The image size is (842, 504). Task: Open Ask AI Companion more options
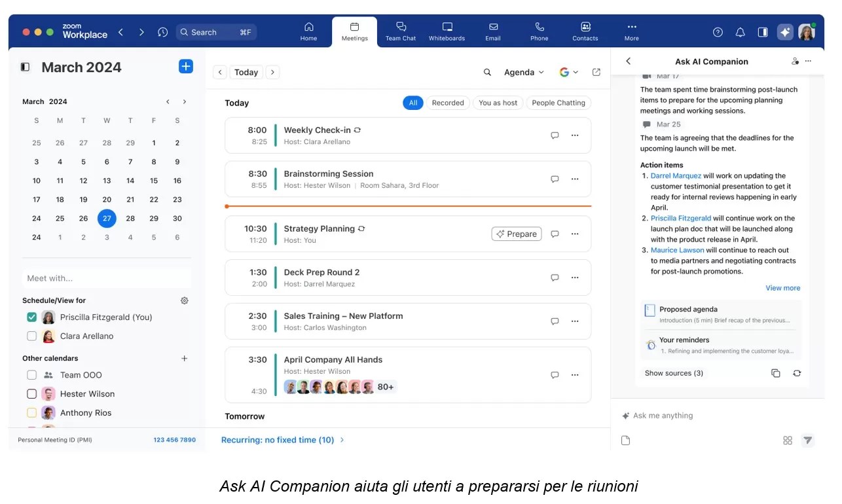click(808, 61)
